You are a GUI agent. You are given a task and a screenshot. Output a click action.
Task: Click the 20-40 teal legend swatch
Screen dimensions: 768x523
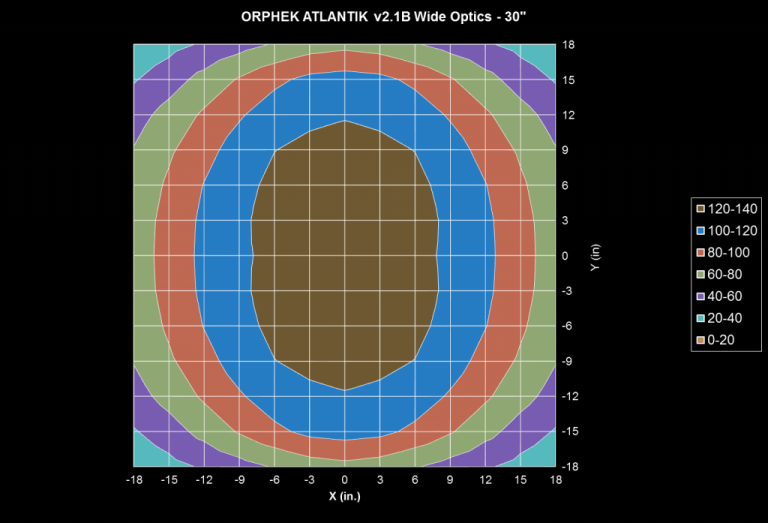[x=700, y=318]
